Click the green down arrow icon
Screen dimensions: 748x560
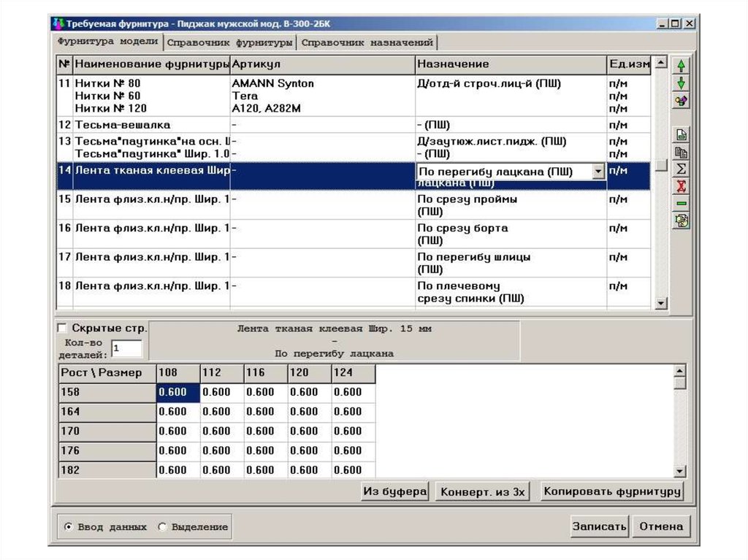point(681,83)
